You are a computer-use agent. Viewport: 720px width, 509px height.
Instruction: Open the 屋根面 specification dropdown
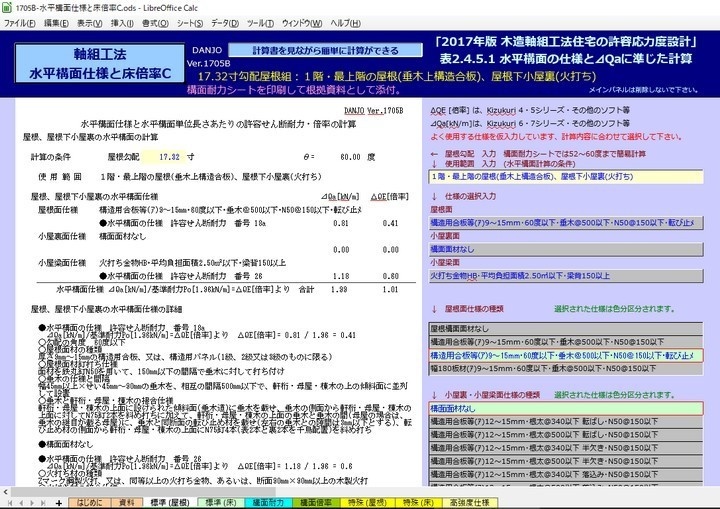tap(566, 223)
